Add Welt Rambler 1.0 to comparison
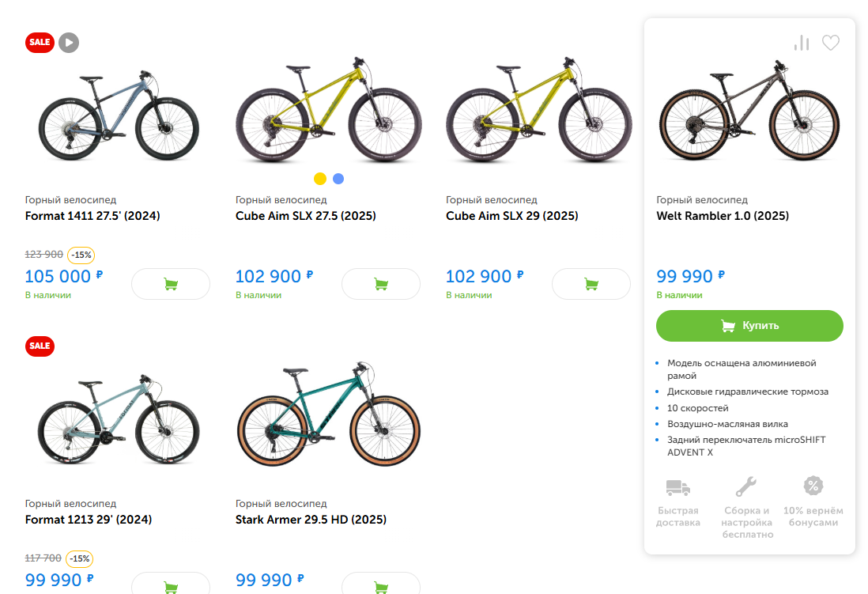The width and height of the screenshot is (868, 594). 802,43
